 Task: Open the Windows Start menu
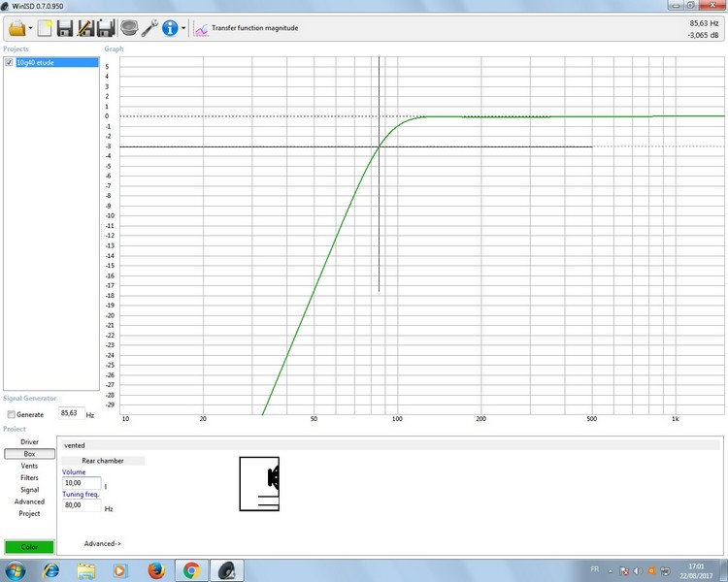[x=15, y=570]
